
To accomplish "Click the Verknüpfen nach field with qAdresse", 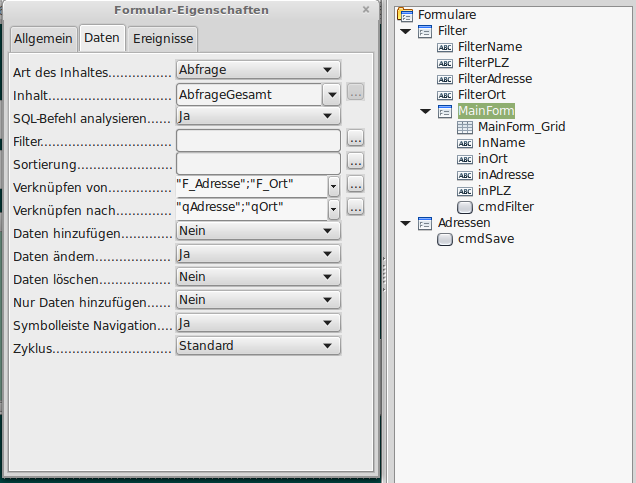I will [x=252, y=210].
